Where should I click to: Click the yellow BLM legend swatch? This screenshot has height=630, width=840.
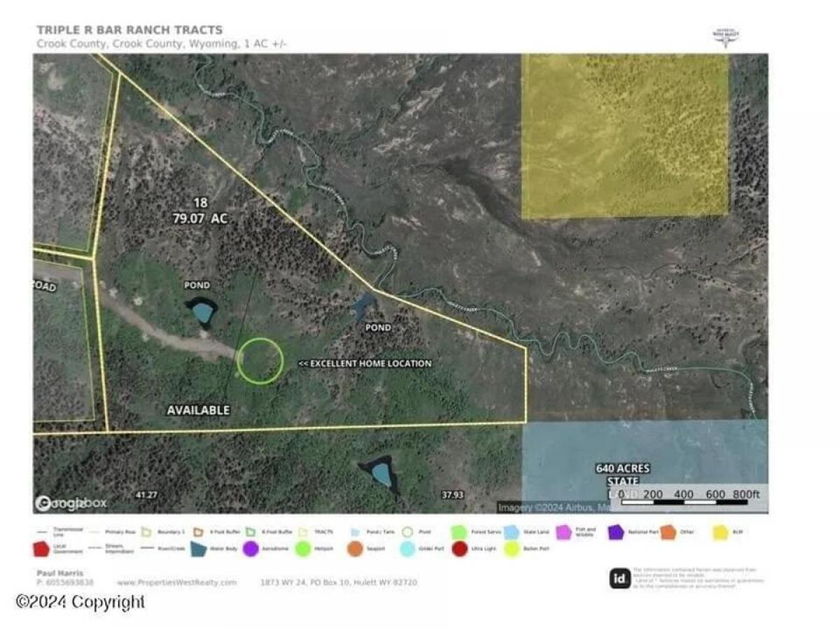click(720, 533)
